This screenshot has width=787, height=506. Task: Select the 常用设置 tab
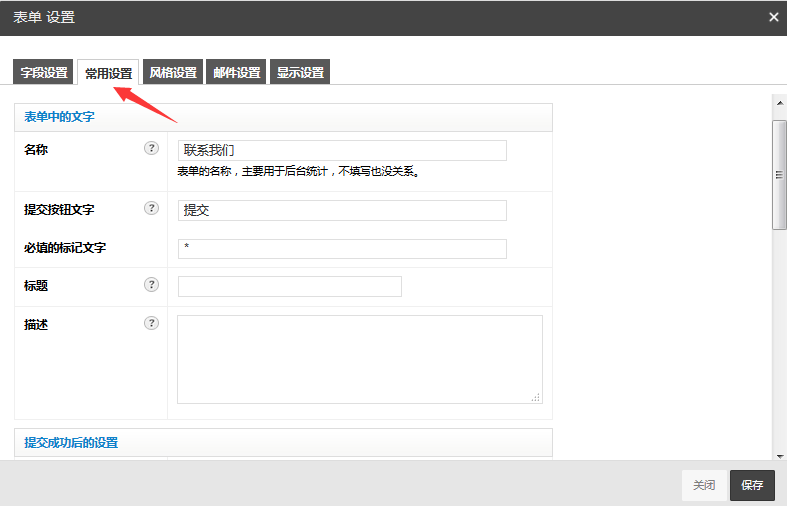point(108,72)
